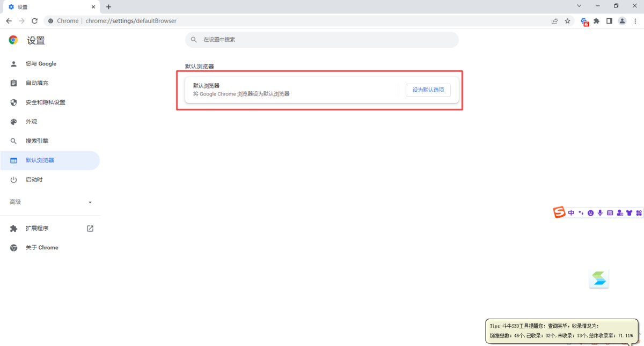Open the Chrome side panel icon
The width and height of the screenshot is (644, 346).
pyautogui.click(x=609, y=21)
